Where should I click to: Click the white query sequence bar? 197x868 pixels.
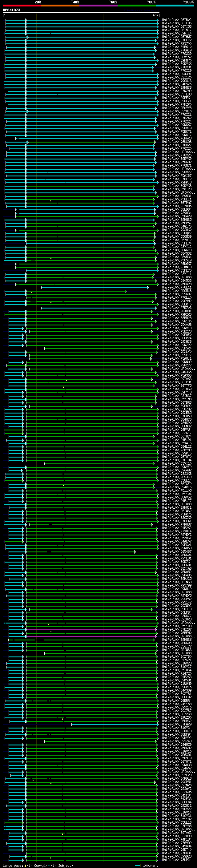[81, 12]
